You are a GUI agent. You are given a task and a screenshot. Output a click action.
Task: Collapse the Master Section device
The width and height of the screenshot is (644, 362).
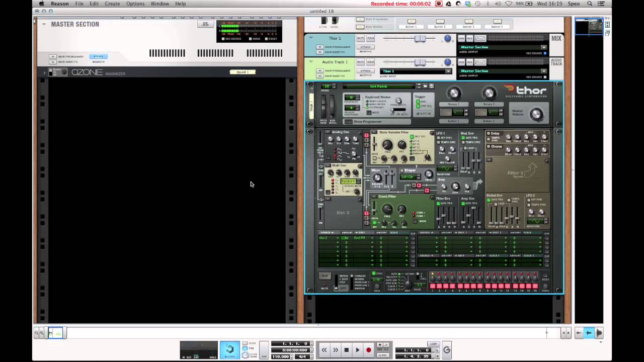(x=44, y=24)
